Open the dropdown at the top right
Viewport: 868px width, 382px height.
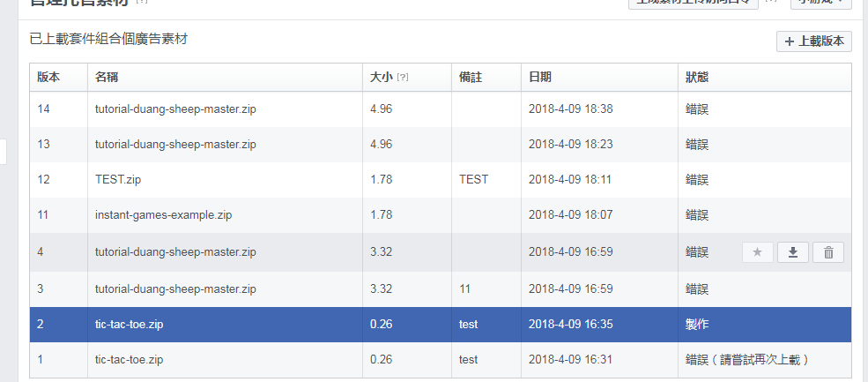coord(821,3)
